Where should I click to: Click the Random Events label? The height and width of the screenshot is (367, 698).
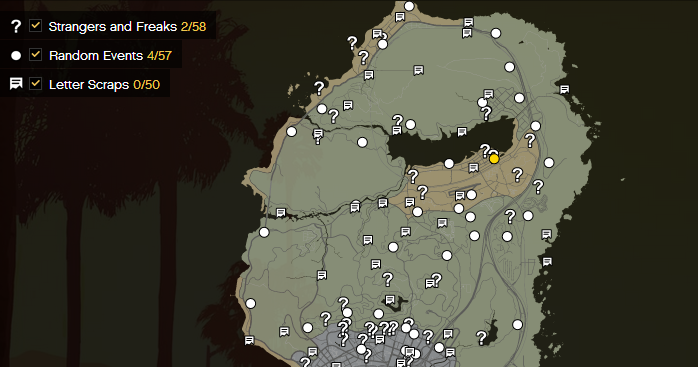coord(96,56)
